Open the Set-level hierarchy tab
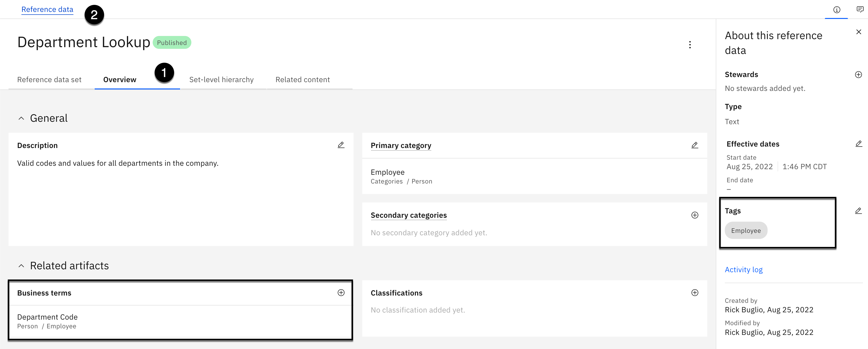Screen dimensions: 868x349 (x=221, y=80)
